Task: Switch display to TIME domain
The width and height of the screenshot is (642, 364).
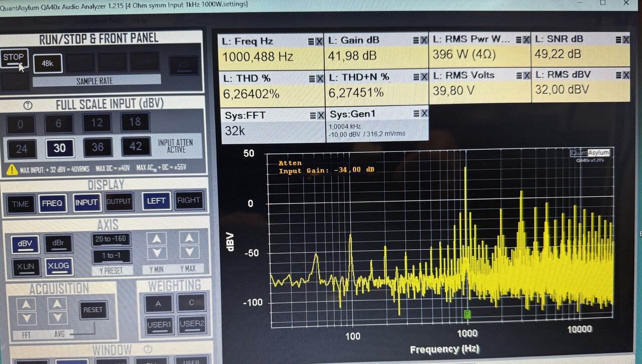Action: tap(21, 204)
